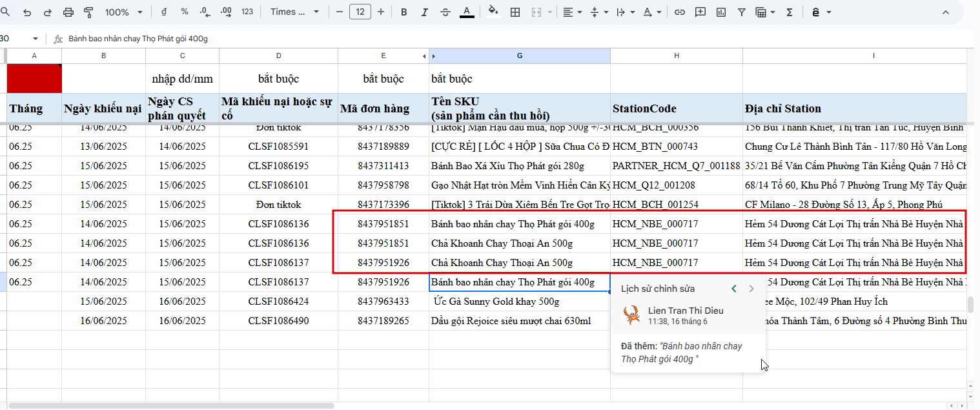Activate the paint format tool

89,12
